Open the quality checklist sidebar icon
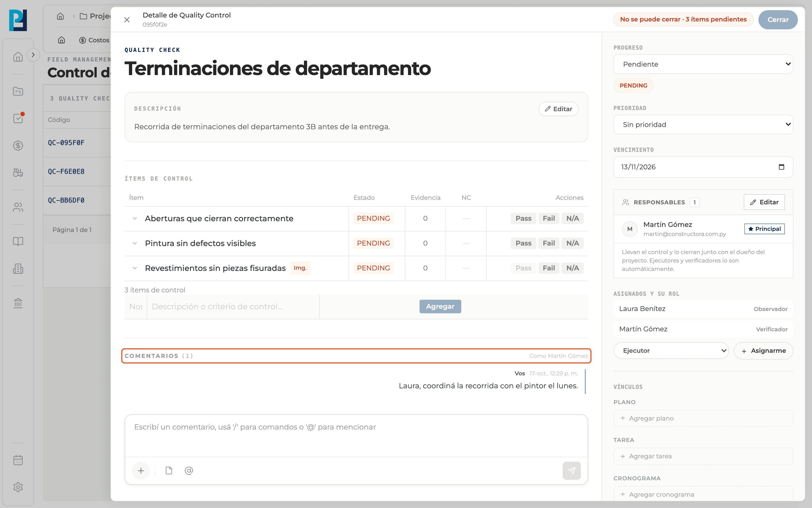The image size is (812, 508). 18,118
